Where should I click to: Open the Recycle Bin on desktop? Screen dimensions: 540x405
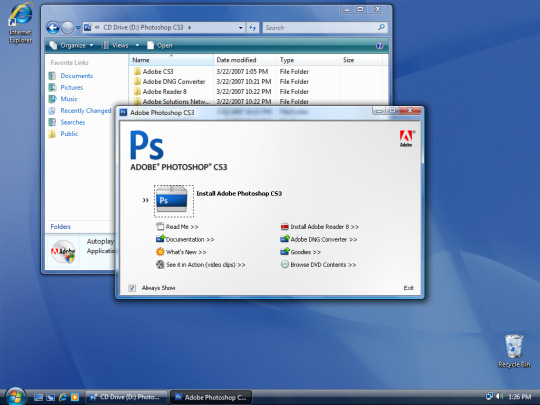coord(514,351)
